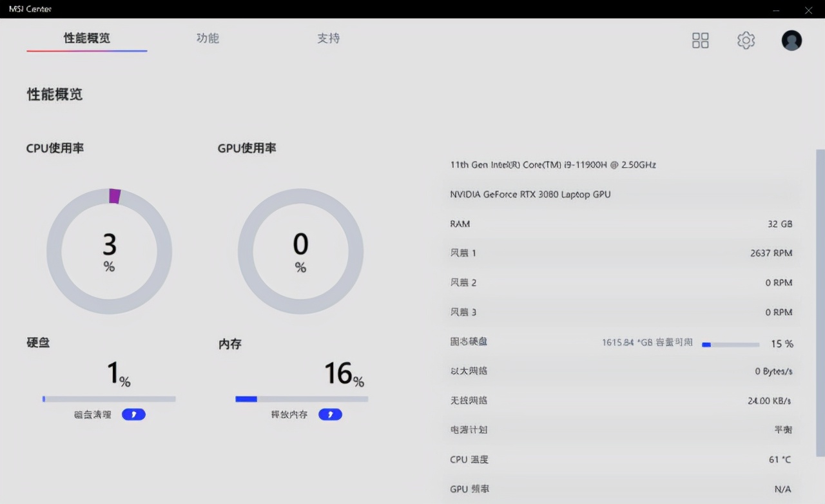This screenshot has width=825, height=504.
Task: Click the 0 RPM value for 风扇 3
Action: [x=779, y=313]
